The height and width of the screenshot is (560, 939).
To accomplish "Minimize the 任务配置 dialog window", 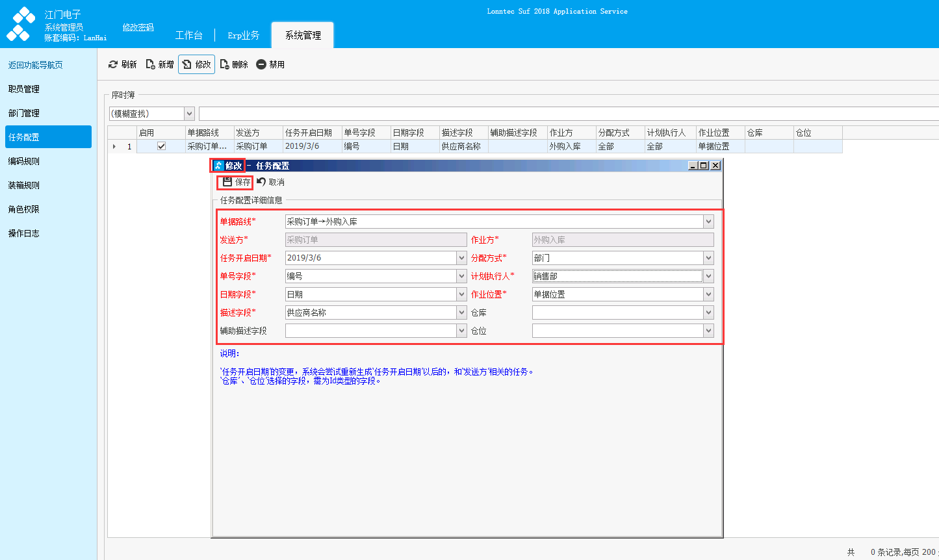I will pyautogui.click(x=693, y=166).
